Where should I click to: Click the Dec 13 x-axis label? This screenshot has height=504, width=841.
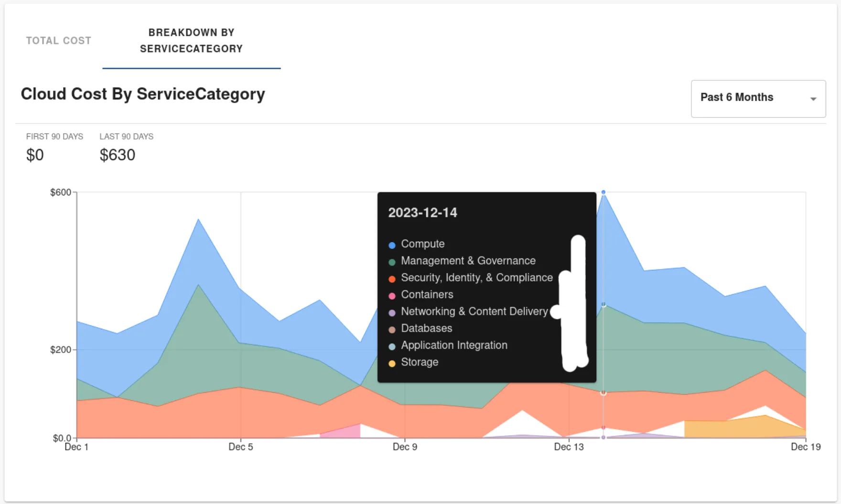click(x=569, y=447)
